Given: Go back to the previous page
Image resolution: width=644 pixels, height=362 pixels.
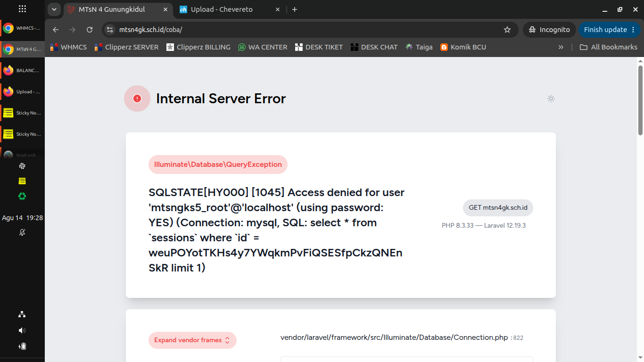Looking at the screenshot, I should 56,30.
